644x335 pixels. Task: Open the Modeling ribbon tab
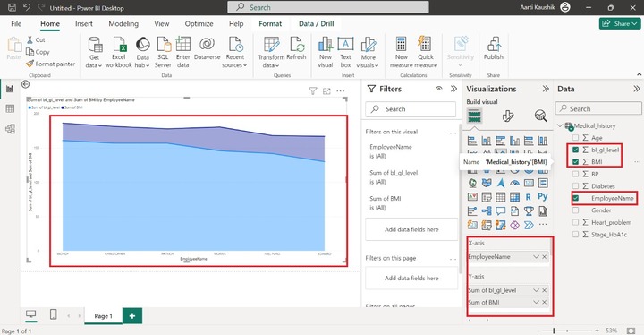click(123, 24)
